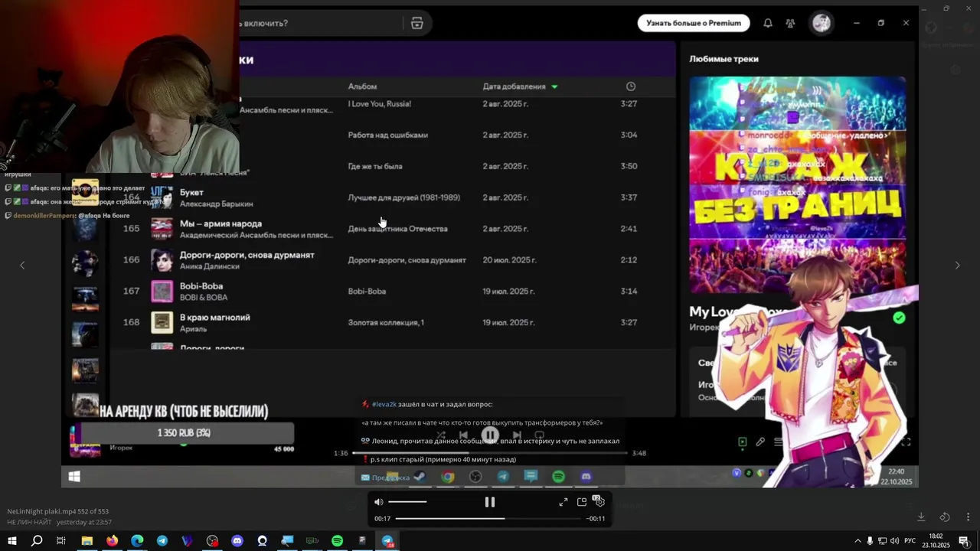Open the three-dot more options menu
980x551 pixels.
(x=969, y=517)
